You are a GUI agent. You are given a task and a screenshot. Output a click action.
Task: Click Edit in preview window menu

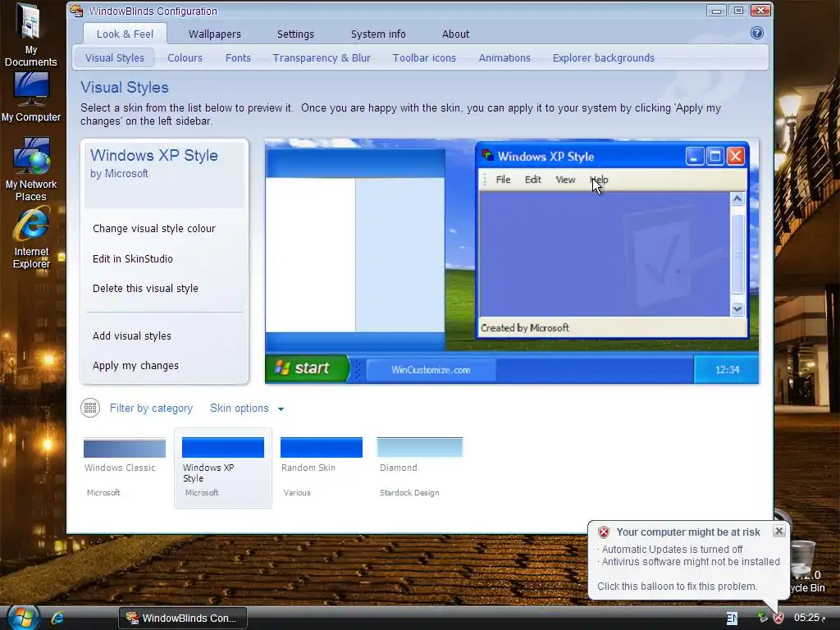532,180
